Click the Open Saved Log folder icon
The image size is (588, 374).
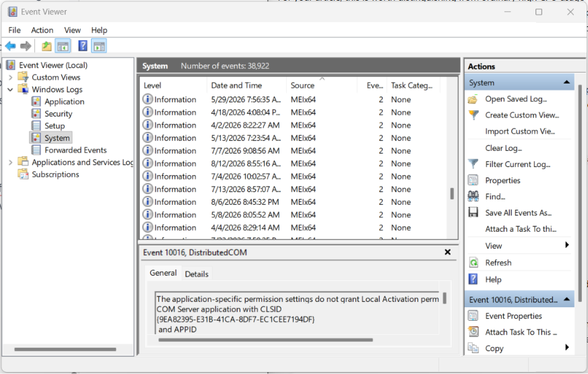pyautogui.click(x=473, y=100)
